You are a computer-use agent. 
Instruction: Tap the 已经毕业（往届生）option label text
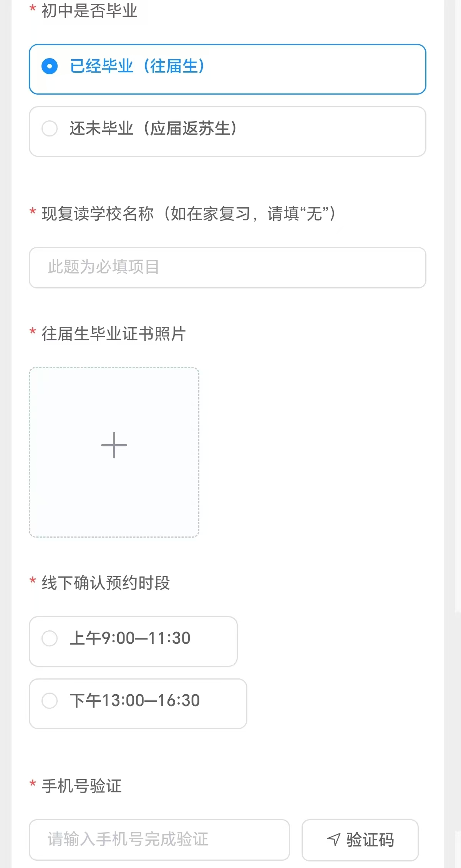137,66
